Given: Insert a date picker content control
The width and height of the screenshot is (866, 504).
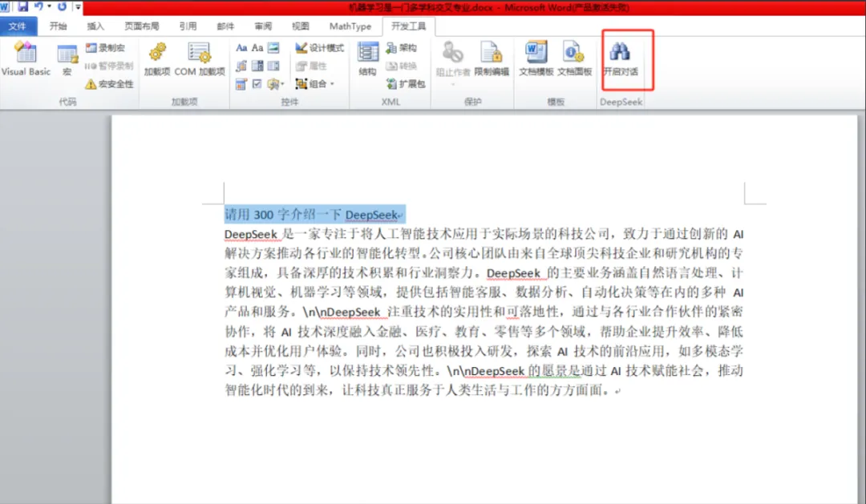Looking at the screenshot, I should (x=241, y=84).
